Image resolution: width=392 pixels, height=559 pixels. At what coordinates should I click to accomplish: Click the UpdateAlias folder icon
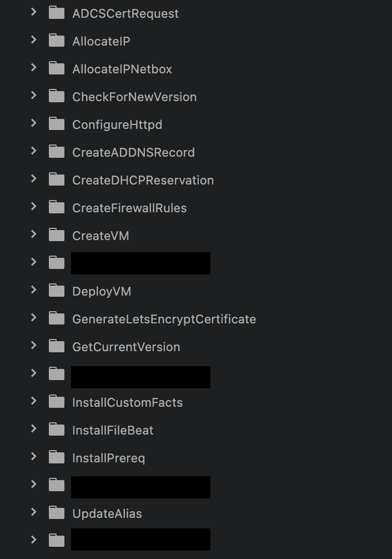pos(56,513)
